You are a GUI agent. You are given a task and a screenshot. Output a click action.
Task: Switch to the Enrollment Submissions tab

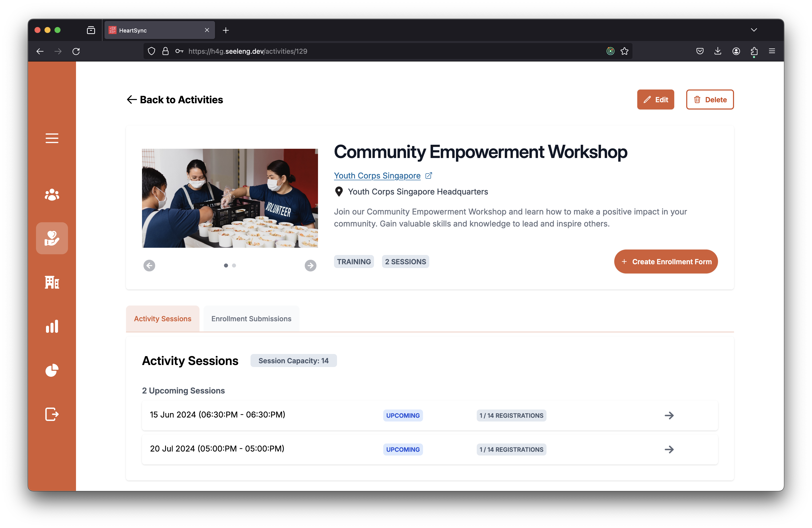tap(251, 318)
